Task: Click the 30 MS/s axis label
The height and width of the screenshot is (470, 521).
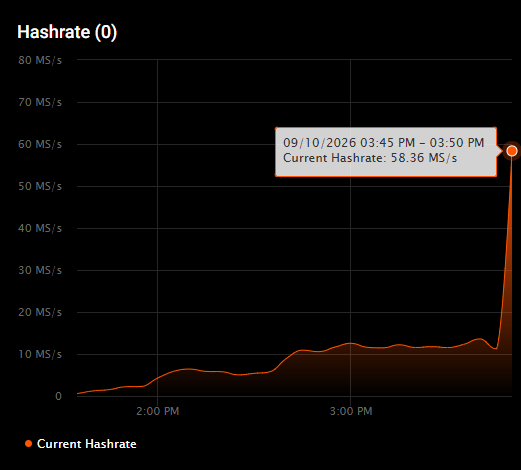Action: [40, 270]
